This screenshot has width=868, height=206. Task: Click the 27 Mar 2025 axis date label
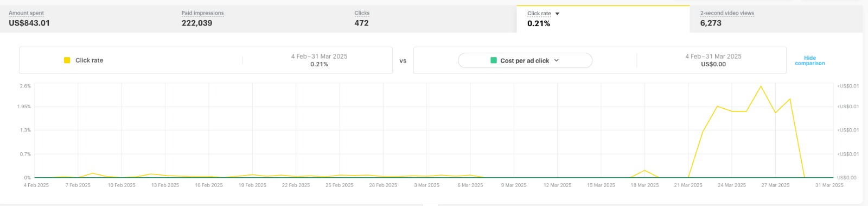coord(775,185)
